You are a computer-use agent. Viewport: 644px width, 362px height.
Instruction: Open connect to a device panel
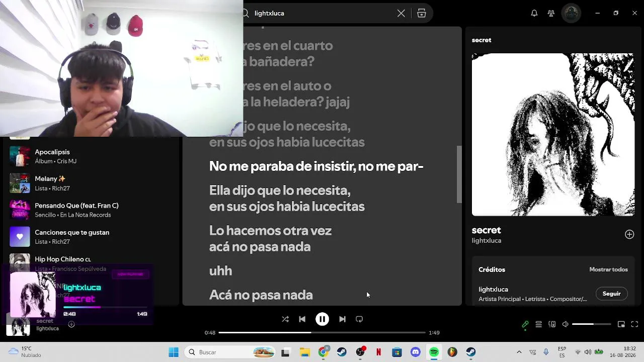[x=552, y=324]
